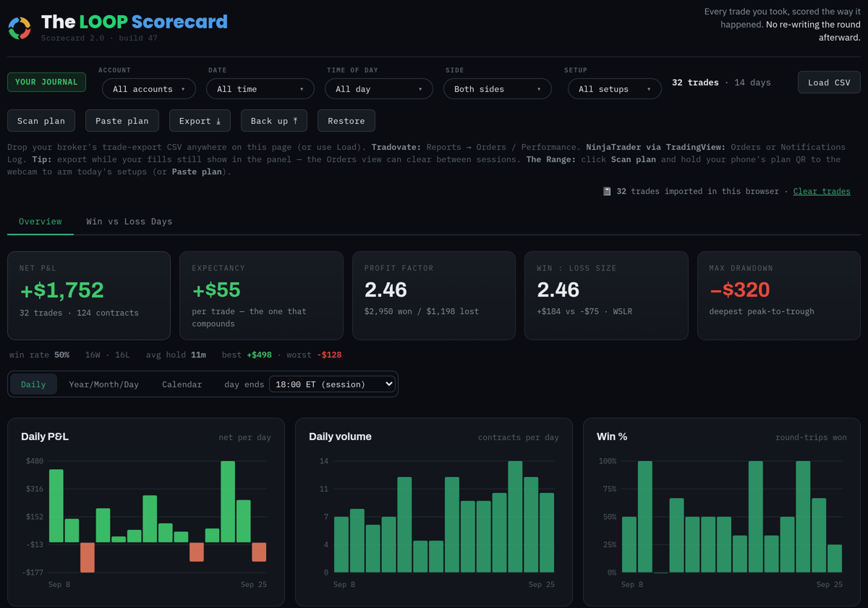868x608 pixels.
Task: Click the 32 trades · 124 contracts text
Action: point(79,313)
